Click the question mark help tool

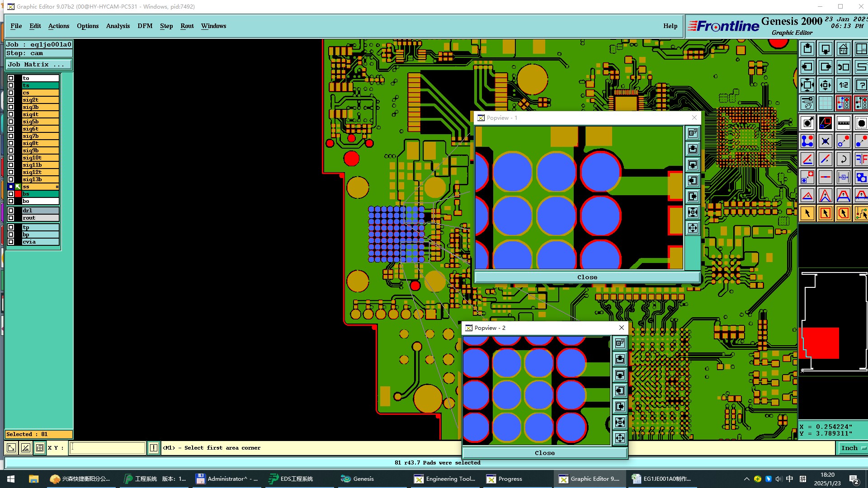tap(861, 85)
